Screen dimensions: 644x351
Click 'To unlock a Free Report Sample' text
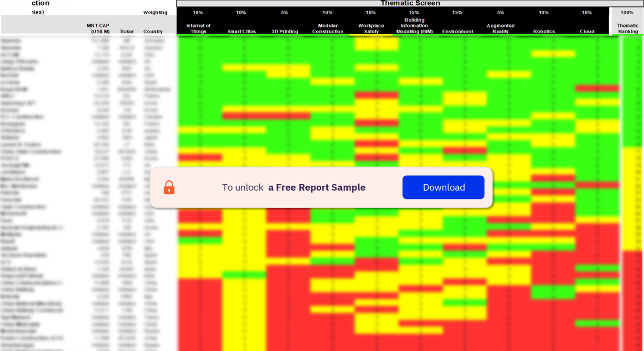tap(294, 187)
